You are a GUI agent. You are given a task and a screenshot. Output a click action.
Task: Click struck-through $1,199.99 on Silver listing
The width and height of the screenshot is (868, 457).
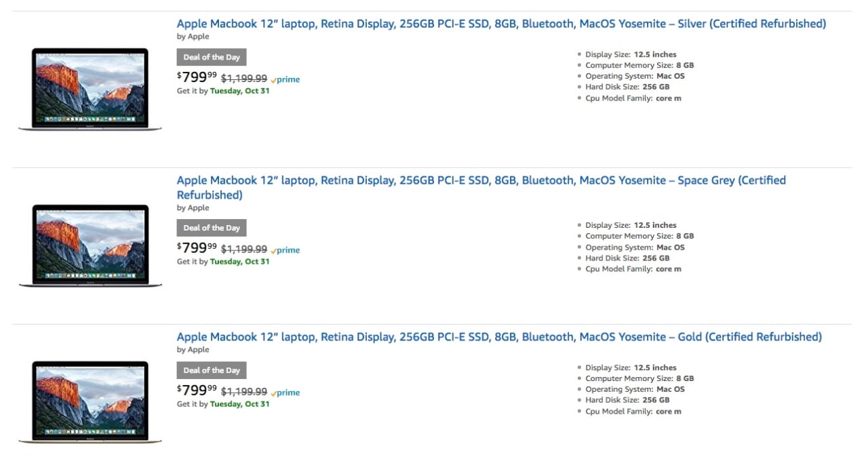coord(244,79)
